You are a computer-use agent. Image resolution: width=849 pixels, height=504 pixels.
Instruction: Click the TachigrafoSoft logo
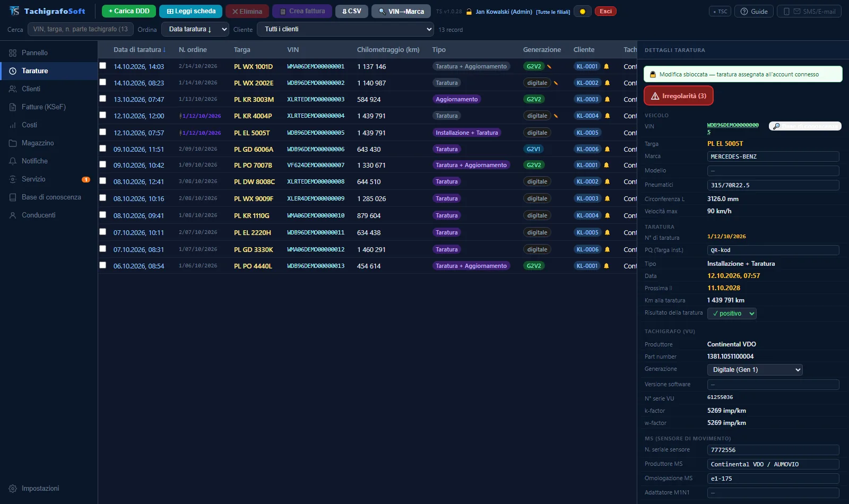pyautogui.click(x=47, y=11)
